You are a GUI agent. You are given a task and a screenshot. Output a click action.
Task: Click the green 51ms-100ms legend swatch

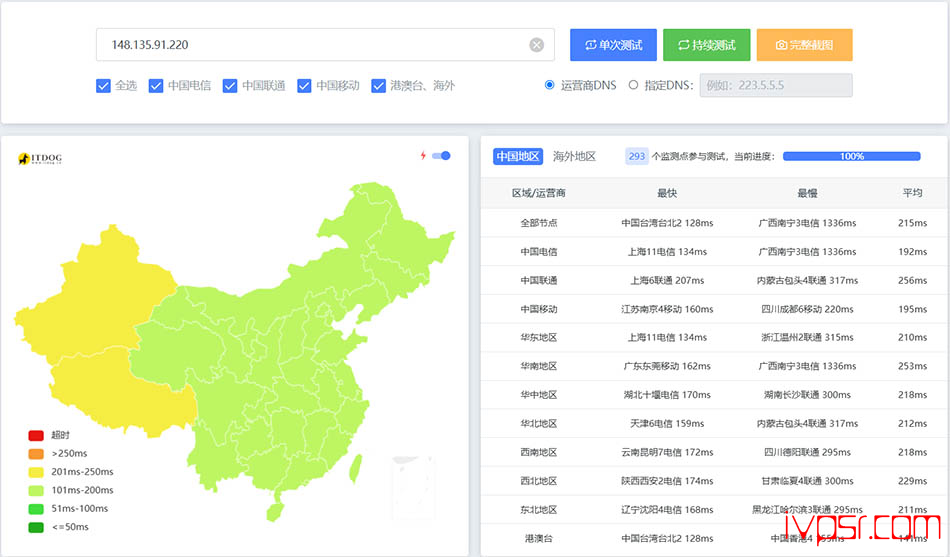coord(36,509)
